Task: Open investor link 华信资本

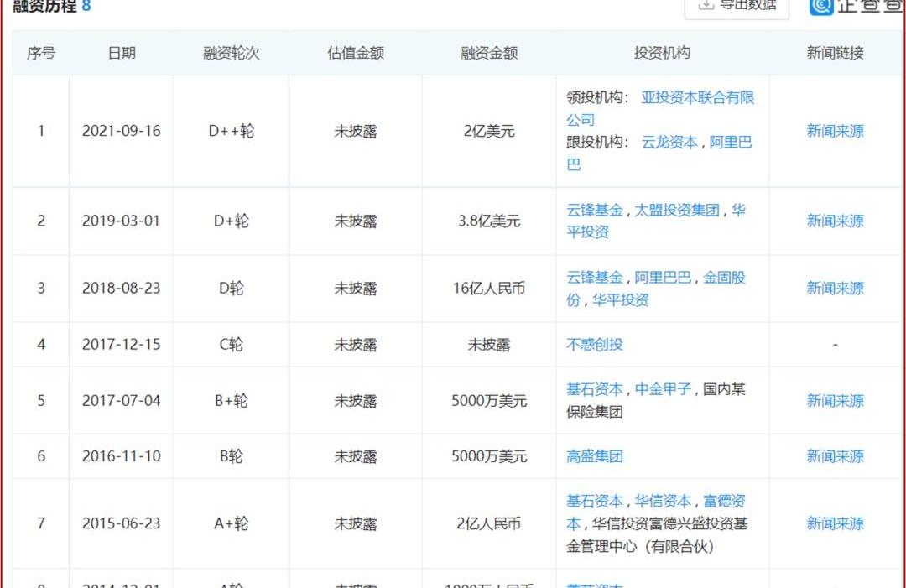Action: coord(663,501)
